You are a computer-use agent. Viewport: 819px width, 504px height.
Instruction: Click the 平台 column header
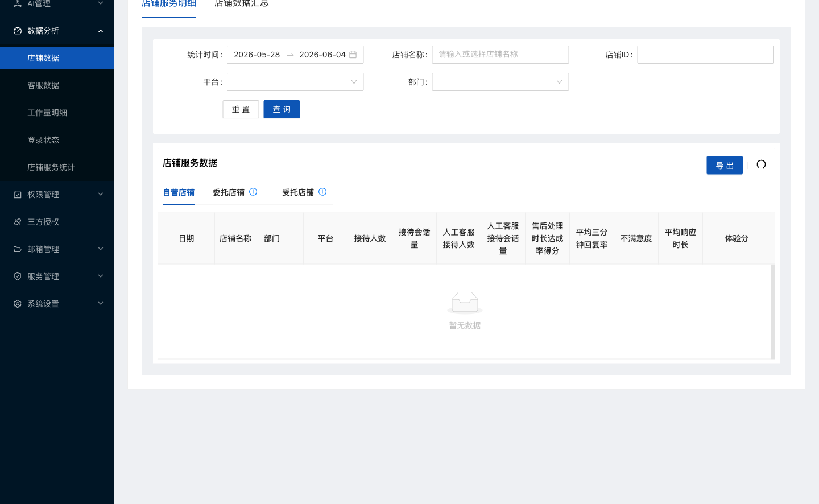coord(325,238)
